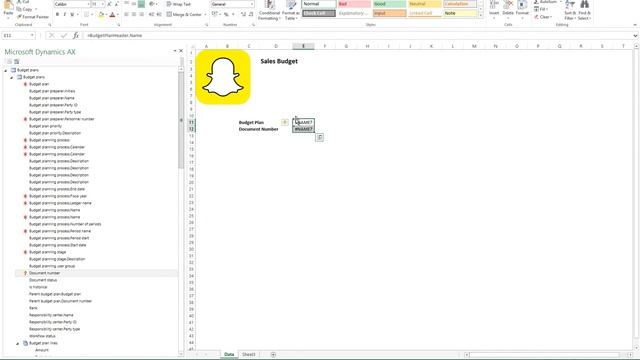640x360 pixels.
Task: Click second toolbar icon in Dynamics AX pane
Action: coord(17,61)
